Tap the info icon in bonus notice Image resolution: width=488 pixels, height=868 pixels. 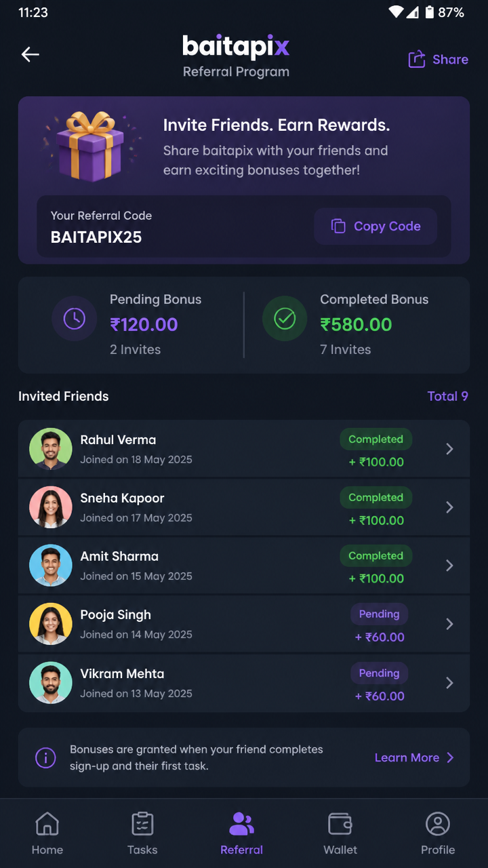(45, 757)
